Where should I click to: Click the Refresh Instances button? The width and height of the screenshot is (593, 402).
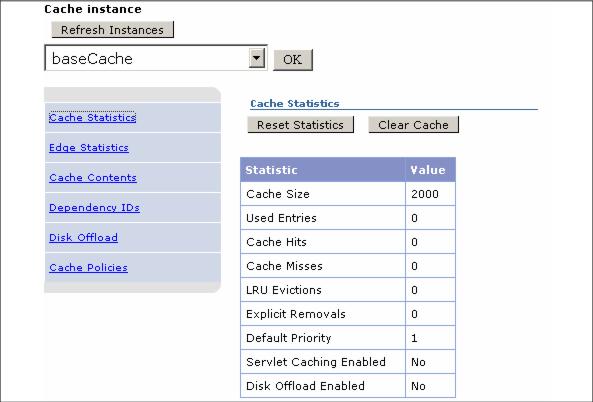click(x=112, y=29)
